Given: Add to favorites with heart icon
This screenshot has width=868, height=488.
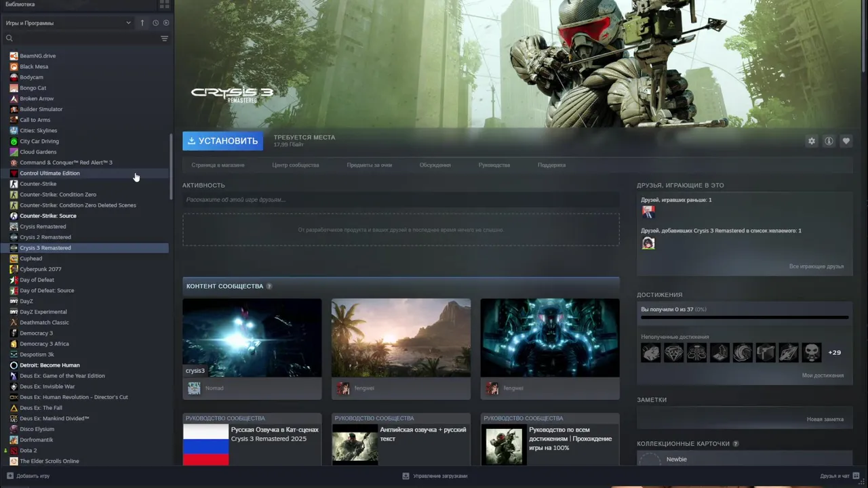Looking at the screenshot, I should tap(846, 141).
